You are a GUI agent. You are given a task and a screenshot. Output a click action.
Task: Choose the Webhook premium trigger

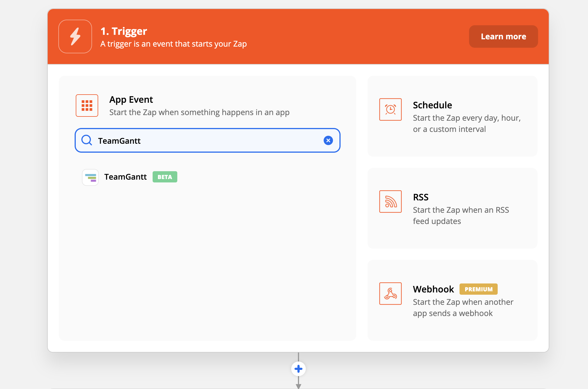pos(452,300)
